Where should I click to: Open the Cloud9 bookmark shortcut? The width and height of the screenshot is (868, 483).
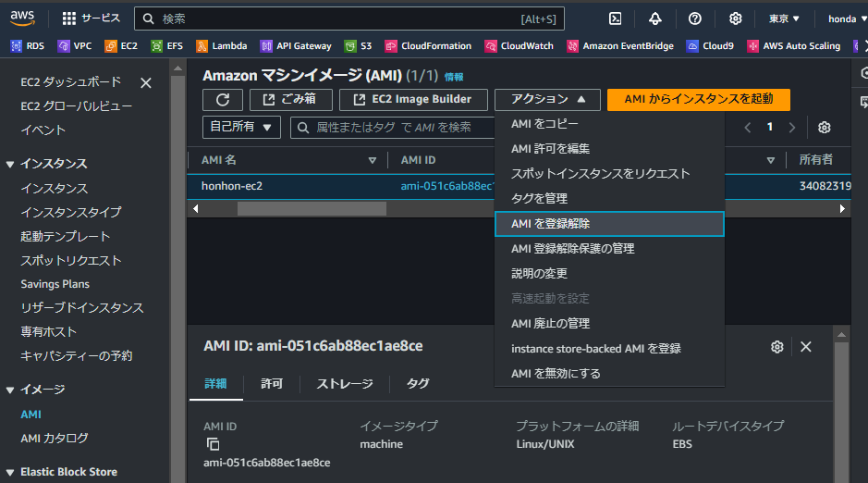[x=710, y=46]
